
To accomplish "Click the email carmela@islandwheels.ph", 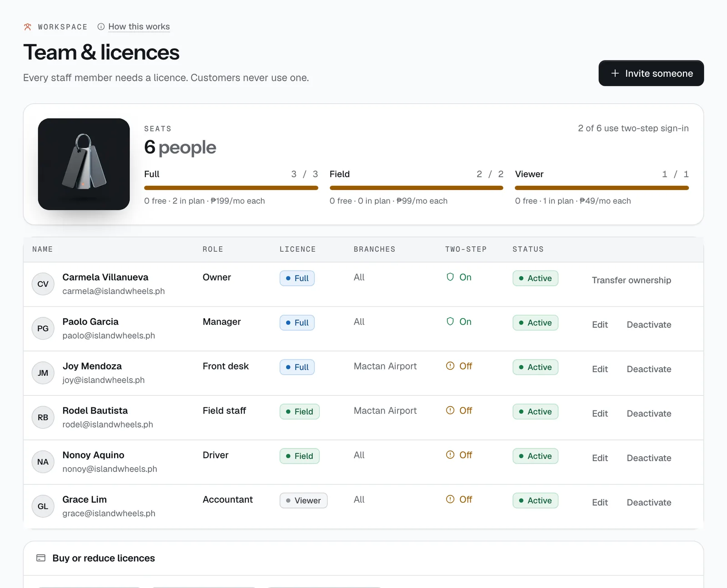I will click(x=114, y=291).
